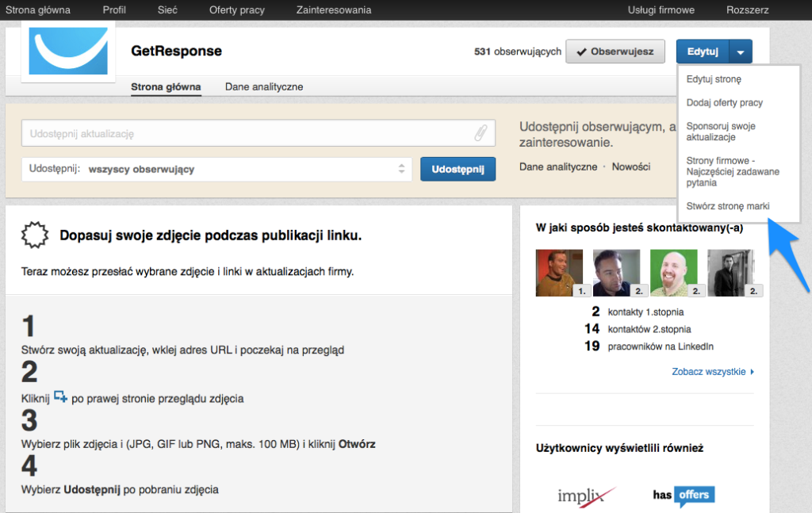The width and height of the screenshot is (812, 513).
Task: Click the GetResponse company logo
Action: tap(68, 51)
